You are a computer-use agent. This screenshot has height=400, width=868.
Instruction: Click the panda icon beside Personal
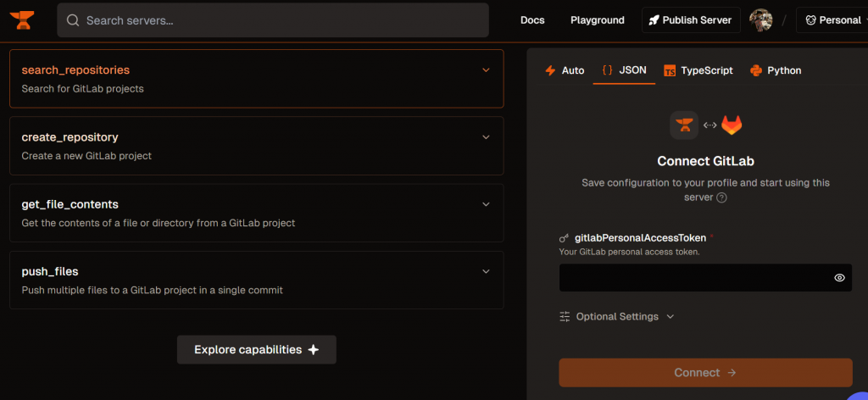click(x=810, y=20)
